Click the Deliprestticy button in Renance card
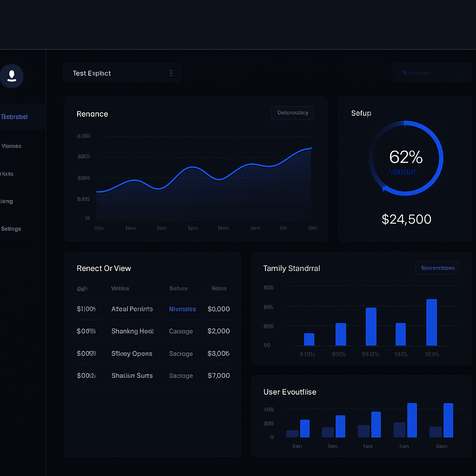Image resolution: width=476 pixels, height=476 pixels. [293, 113]
